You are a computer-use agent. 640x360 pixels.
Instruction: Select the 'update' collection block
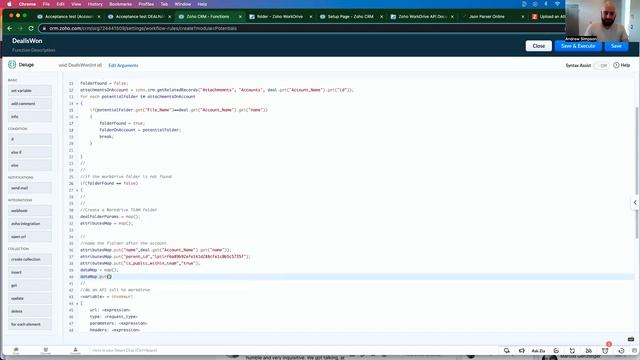pos(30,298)
